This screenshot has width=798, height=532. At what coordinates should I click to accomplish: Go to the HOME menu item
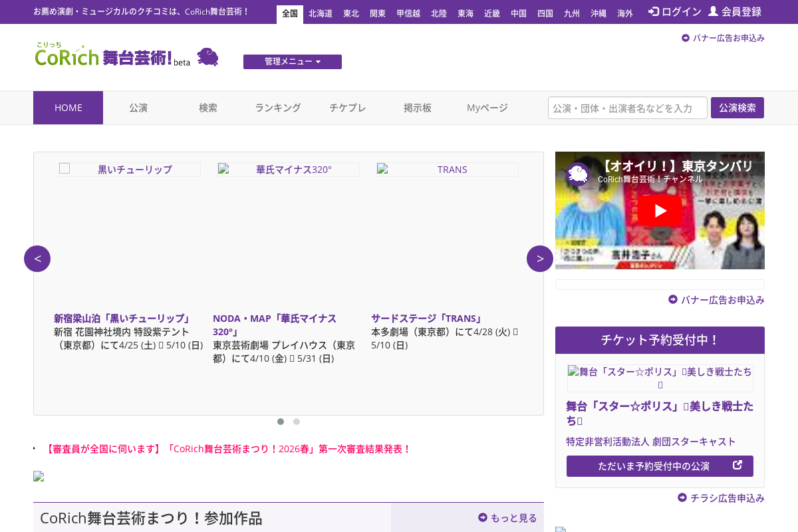68,108
